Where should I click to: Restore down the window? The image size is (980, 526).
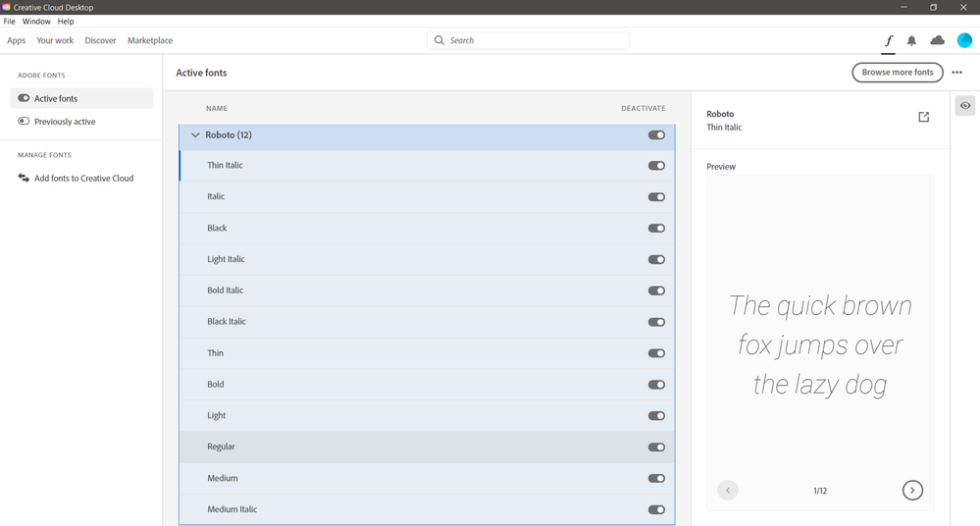tap(933, 7)
